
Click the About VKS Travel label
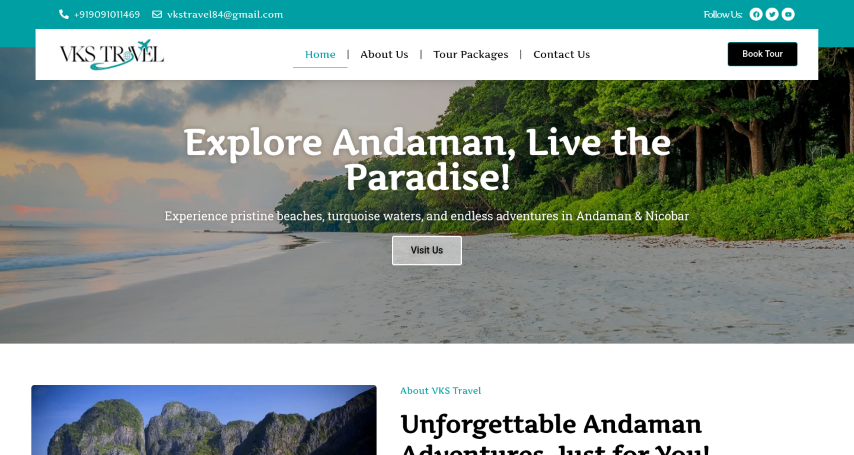coord(441,391)
